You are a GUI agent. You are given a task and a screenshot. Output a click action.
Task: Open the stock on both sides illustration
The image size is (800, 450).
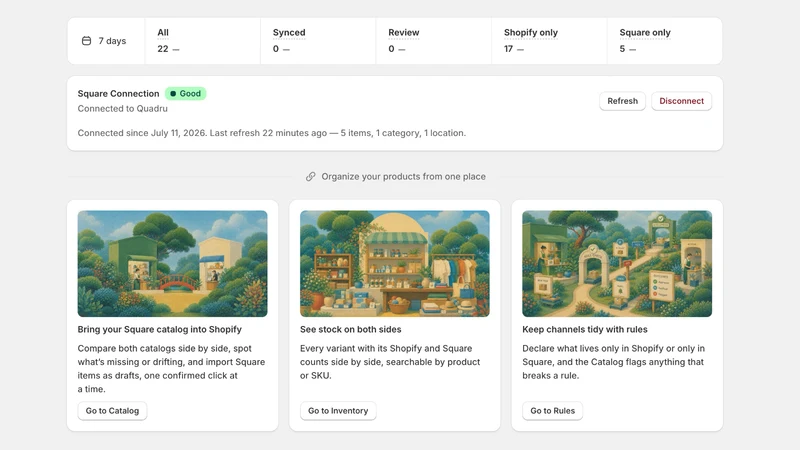click(394, 264)
